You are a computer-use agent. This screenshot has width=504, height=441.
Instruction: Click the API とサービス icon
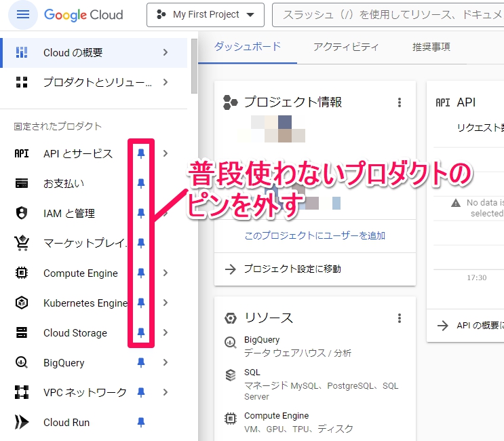[22, 153]
